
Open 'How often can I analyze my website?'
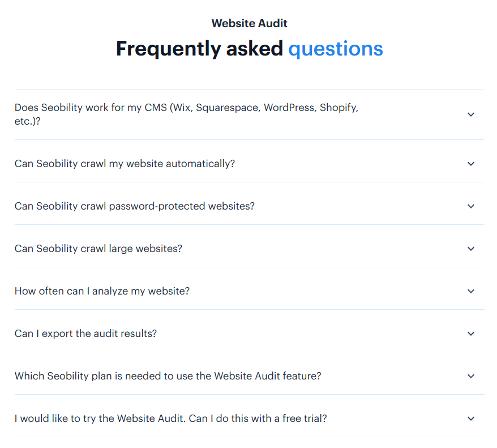[x=102, y=291]
